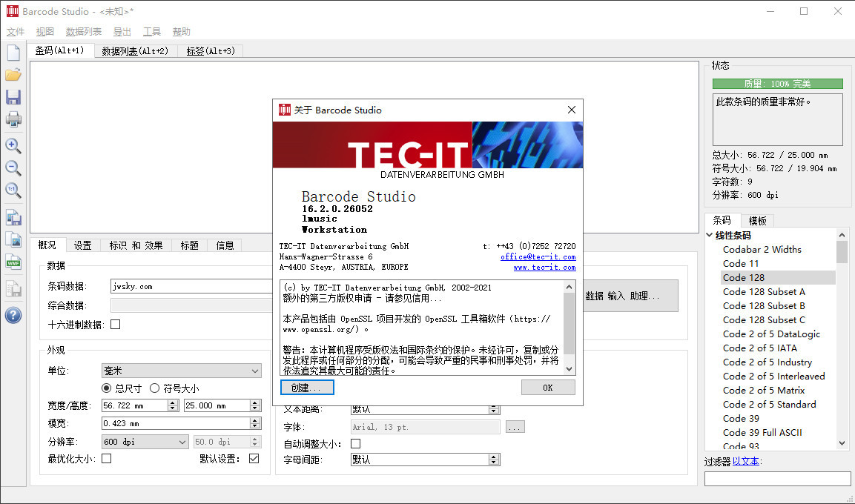Open the www.tec-it.com link
The width and height of the screenshot is (855, 504).
pos(544,267)
